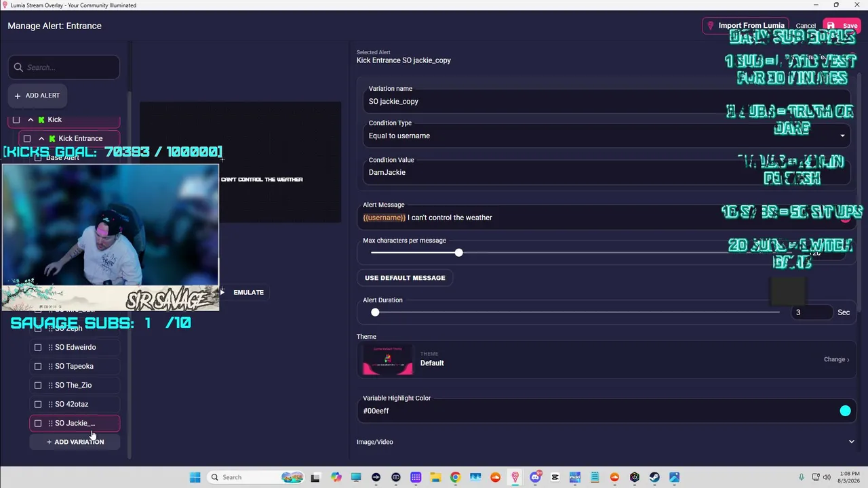This screenshot has height=488, width=868.
Task: Open Discord from the taskbar
Action: [x=536, y=477]
